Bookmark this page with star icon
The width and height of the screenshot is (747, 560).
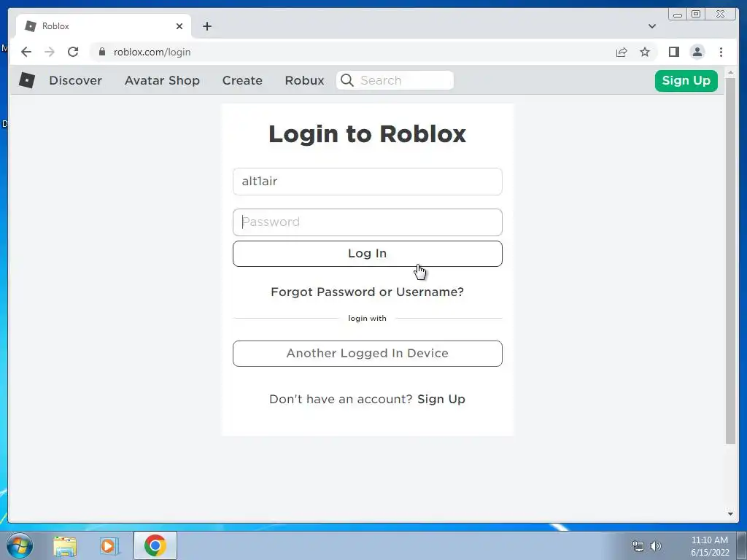645,52
